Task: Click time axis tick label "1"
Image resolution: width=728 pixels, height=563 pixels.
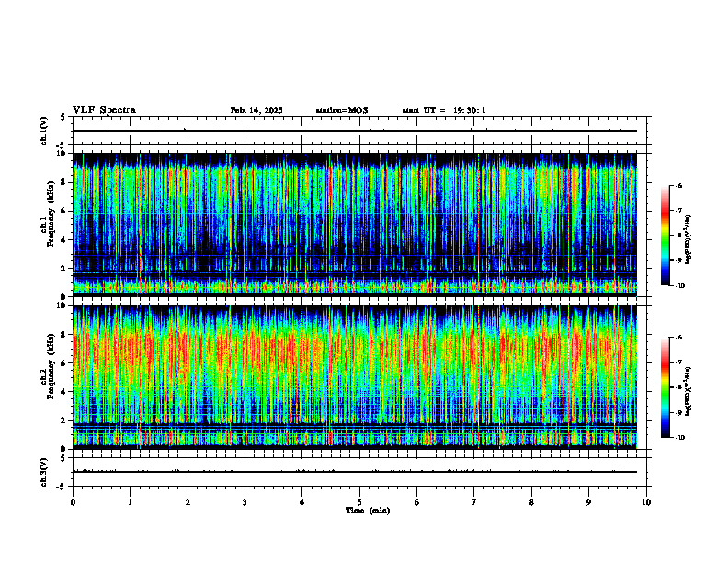Action: [130, 502]
